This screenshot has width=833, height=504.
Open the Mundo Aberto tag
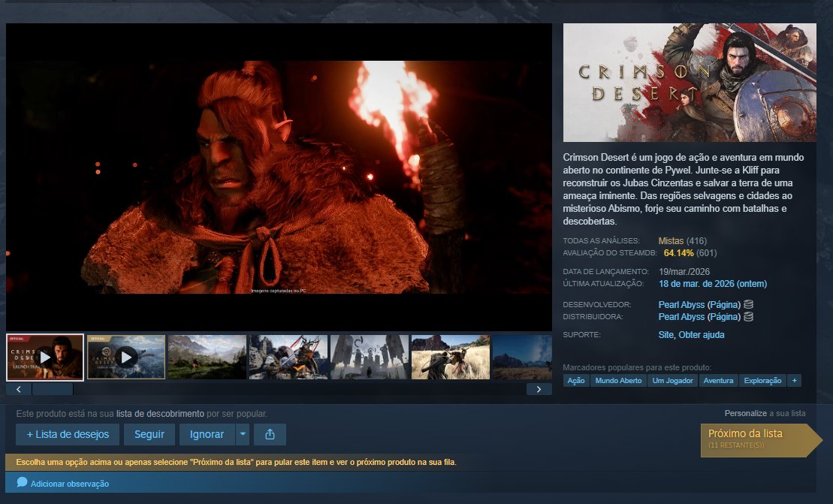[x=618, y=381]
